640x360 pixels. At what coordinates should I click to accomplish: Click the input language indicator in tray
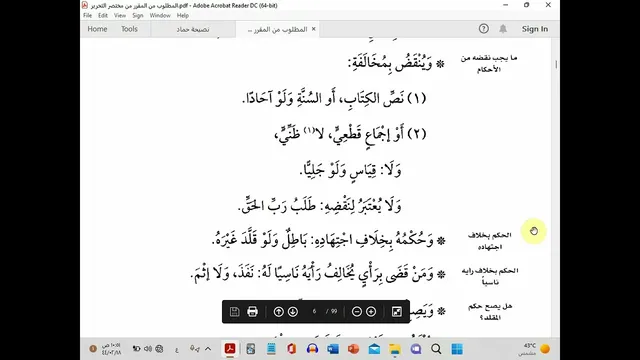click(x=177, y=350)
